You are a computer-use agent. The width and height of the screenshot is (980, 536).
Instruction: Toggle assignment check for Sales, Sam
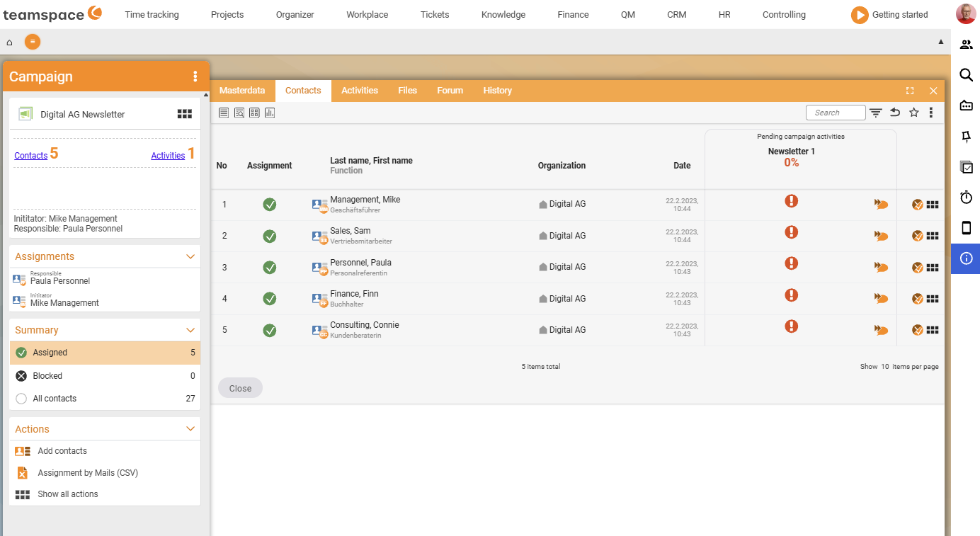[270, 236]
